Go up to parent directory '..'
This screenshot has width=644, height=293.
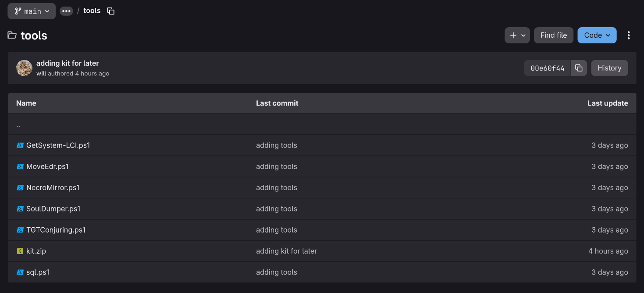coord(18,124)
